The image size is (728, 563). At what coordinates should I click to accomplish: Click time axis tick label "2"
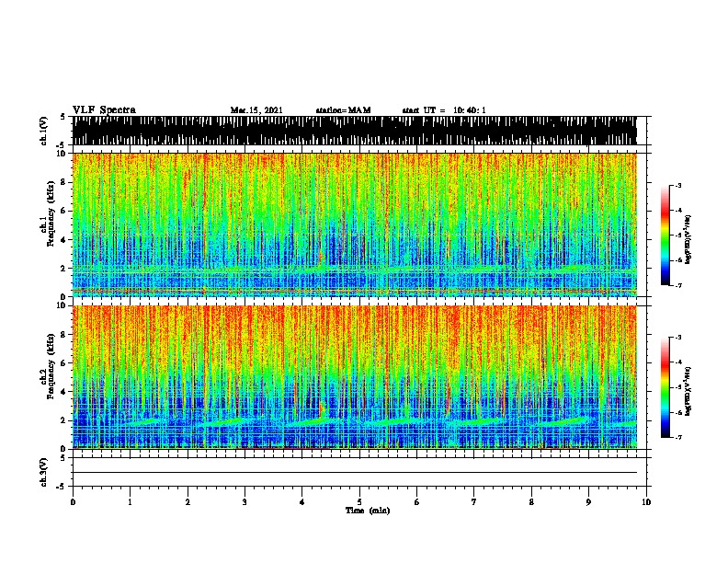(x=188, y=502)
